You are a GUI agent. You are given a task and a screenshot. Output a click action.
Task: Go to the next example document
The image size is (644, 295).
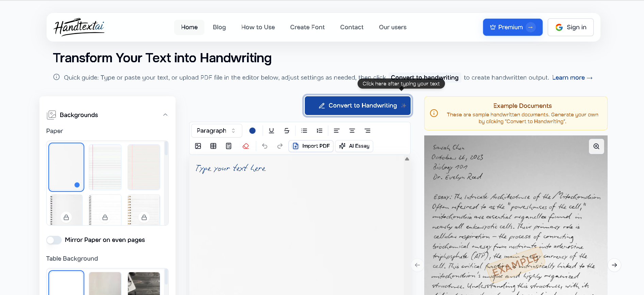[x=614, y=265]
